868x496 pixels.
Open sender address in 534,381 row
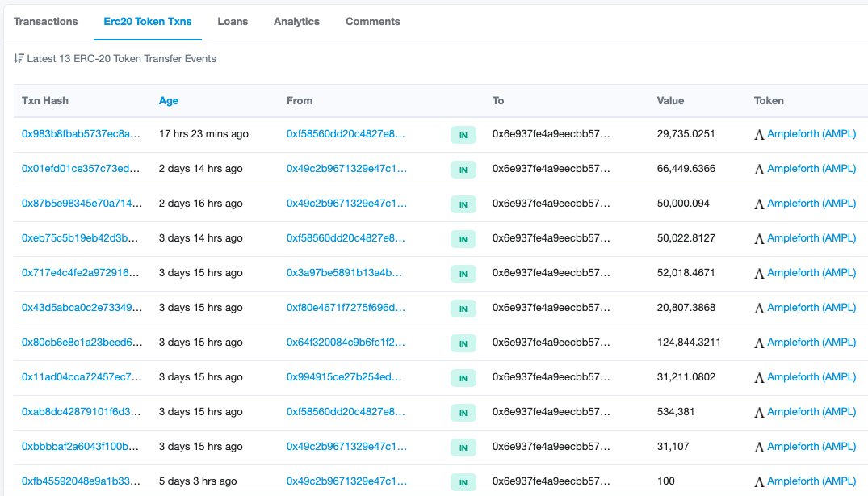click(346, 412)
